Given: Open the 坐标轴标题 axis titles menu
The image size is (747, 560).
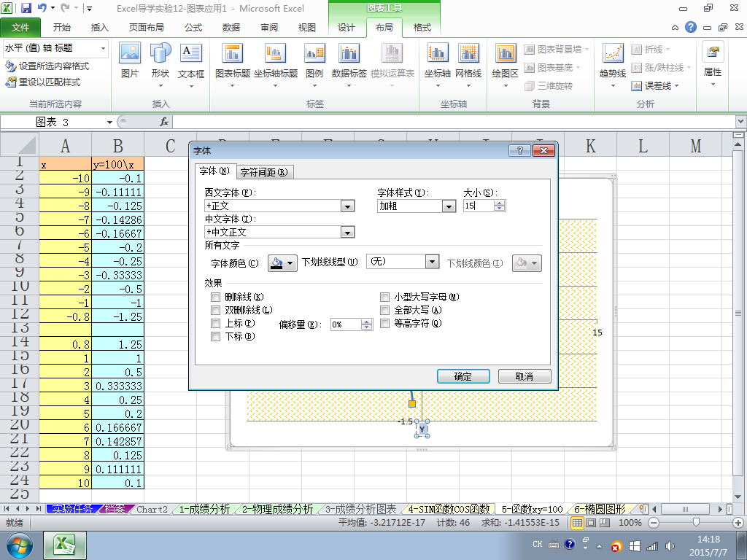Looking at the screenshot, I should (x=275, y=66).
